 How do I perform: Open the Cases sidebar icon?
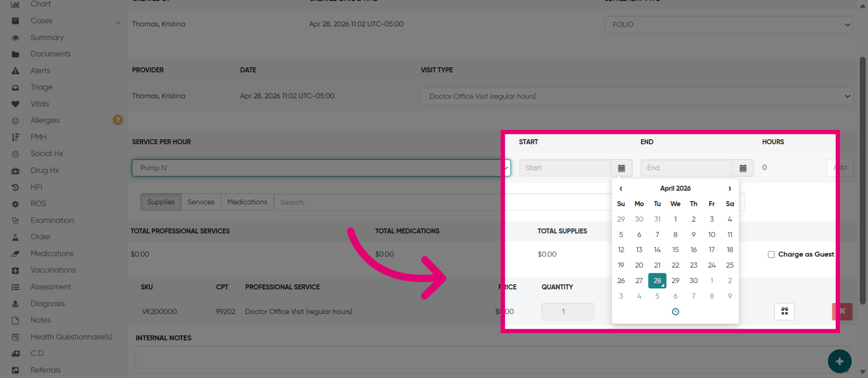[15, 21]
